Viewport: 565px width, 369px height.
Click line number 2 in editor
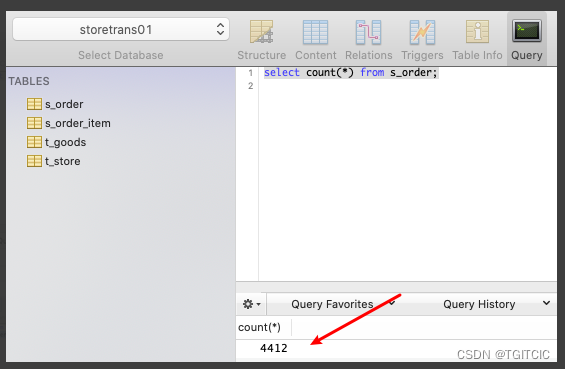tap(251, 86)
